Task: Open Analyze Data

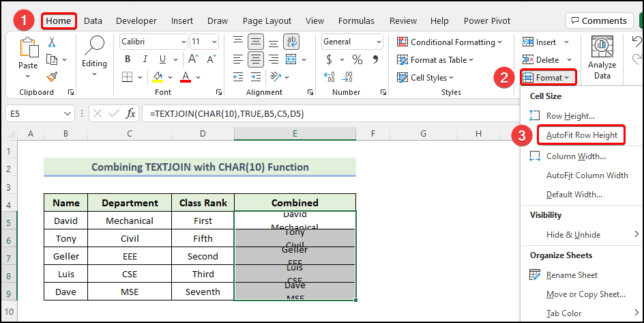Action: tap(602, 57)
